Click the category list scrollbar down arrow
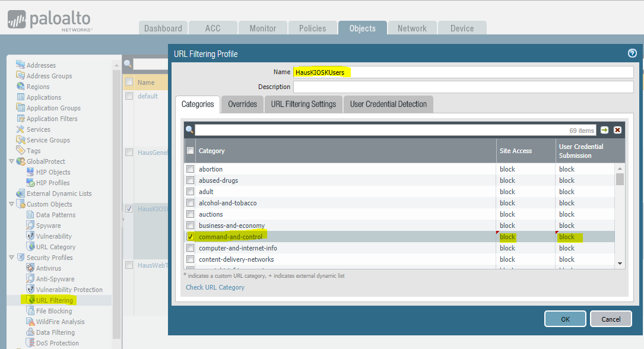Image resolution: width=644 pixels, height=349 pixels. pos(620,263)
